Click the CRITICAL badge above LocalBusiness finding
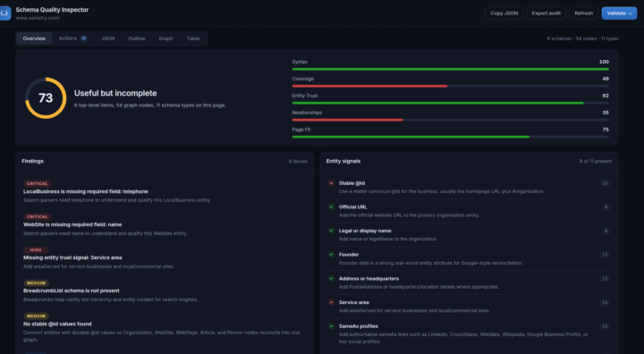 [x=38, y=183]
